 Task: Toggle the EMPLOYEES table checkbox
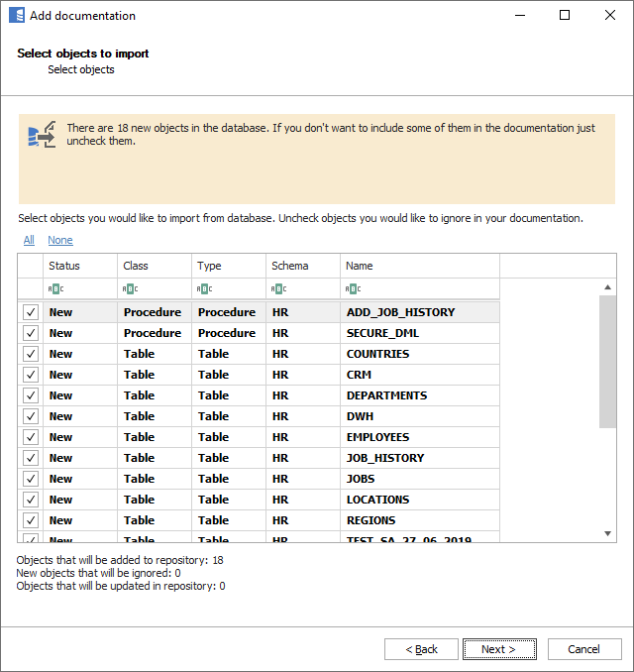click(x=31, y=437)
